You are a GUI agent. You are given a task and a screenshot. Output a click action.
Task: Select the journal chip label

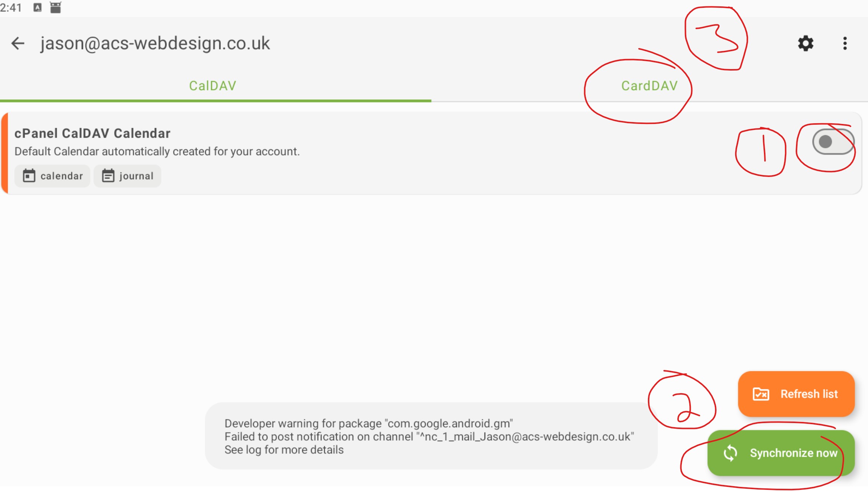(136, 176)
